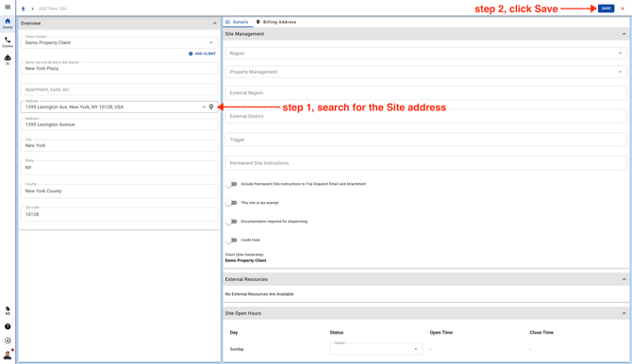Click the map pin in the Address search
The height and width of the screenshot is (364, 632).
point(210,107)
